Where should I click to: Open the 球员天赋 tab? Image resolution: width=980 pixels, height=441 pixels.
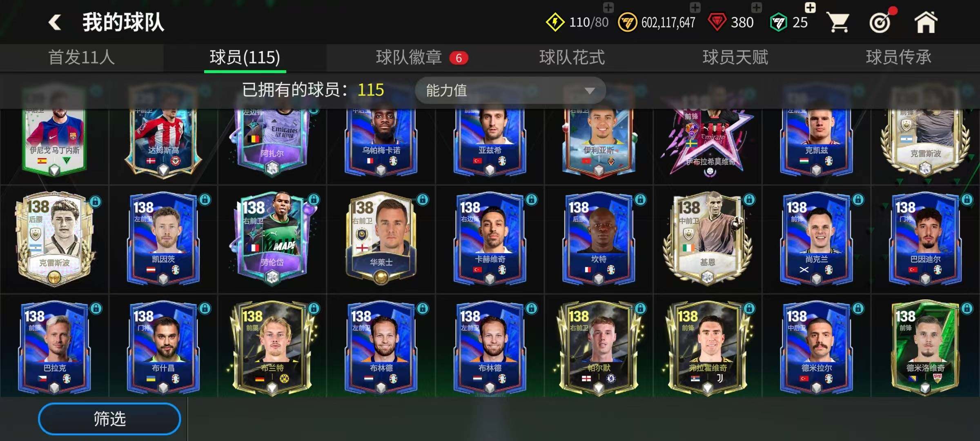(735, 57)
